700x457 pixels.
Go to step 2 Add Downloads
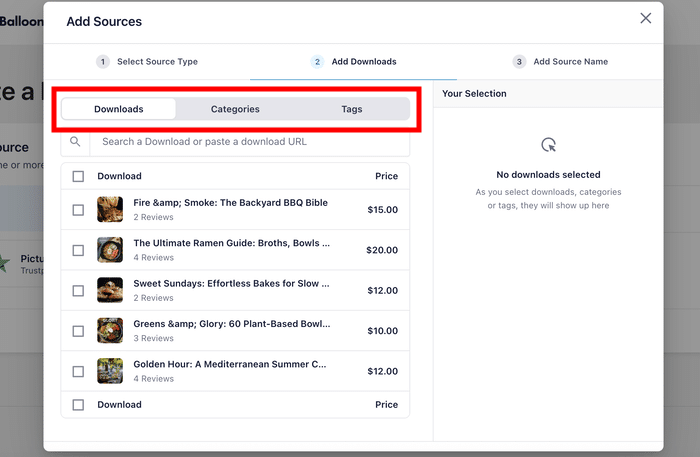354,62
